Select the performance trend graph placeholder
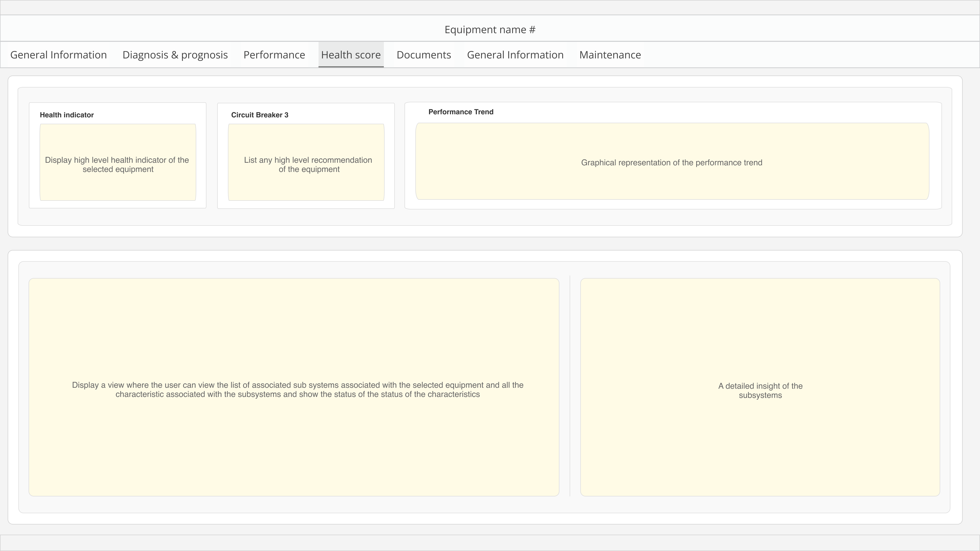The width and height of the screenshot is (980, 551). click(x=671, y=161)
